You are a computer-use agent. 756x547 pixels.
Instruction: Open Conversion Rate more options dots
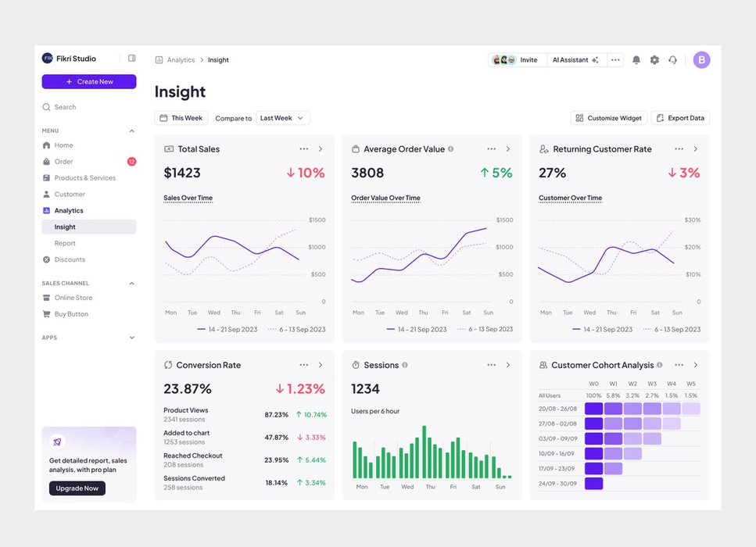click(304, 365)
